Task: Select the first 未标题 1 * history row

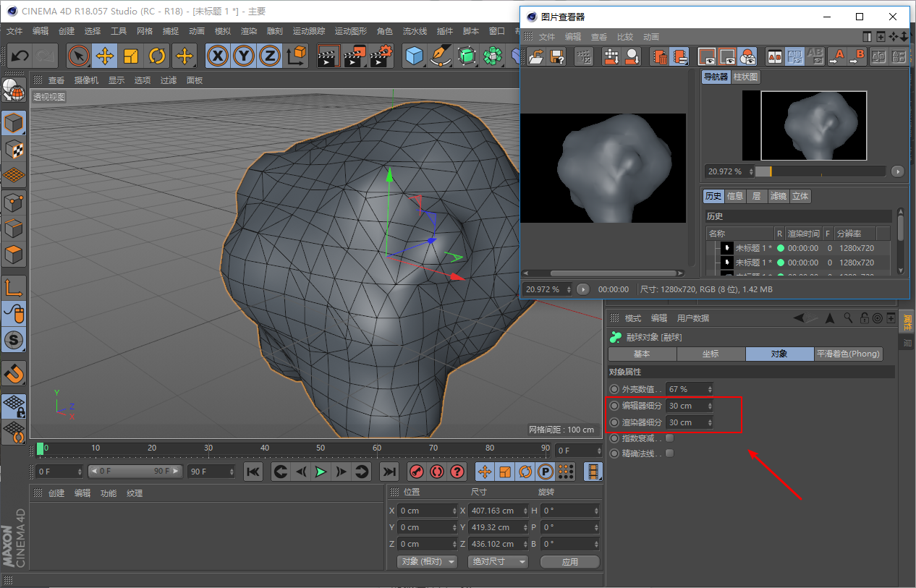Action: tap(799, 248)
